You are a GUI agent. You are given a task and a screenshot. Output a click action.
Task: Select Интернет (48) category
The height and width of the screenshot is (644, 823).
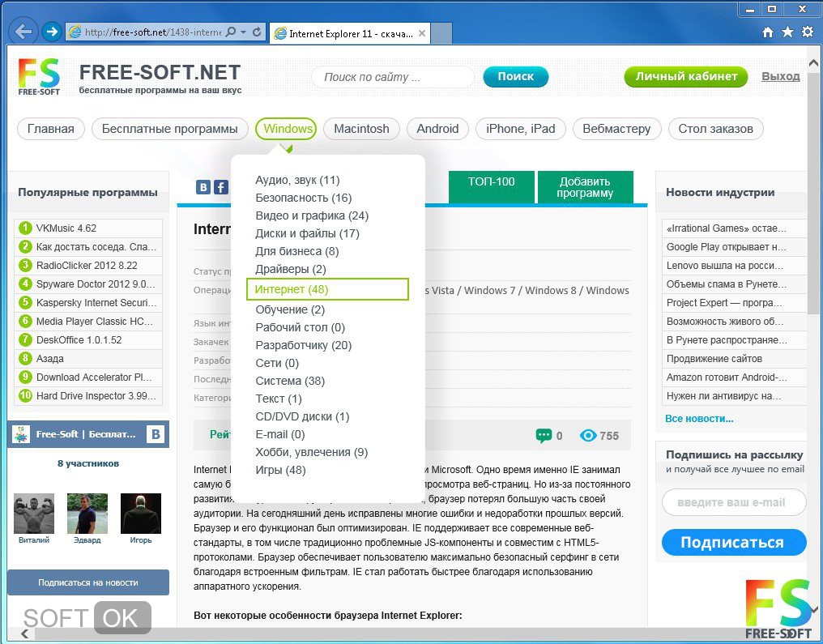point(327,289)
